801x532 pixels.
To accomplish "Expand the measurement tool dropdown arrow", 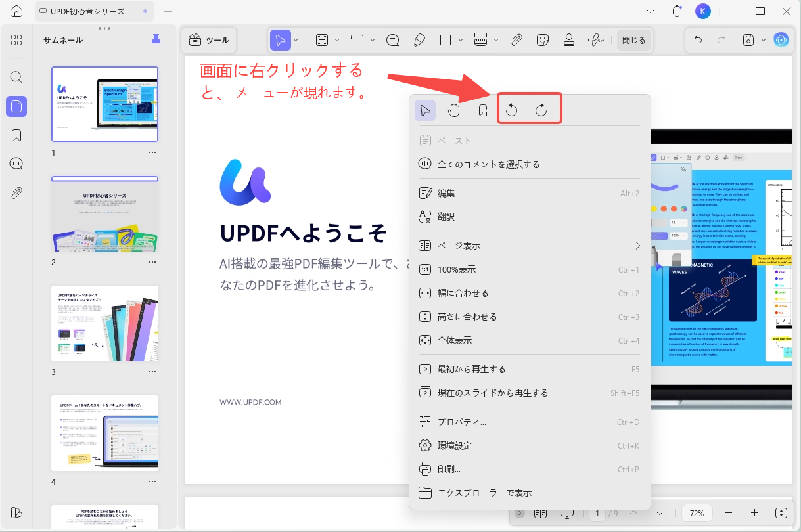I will (495, 40).
